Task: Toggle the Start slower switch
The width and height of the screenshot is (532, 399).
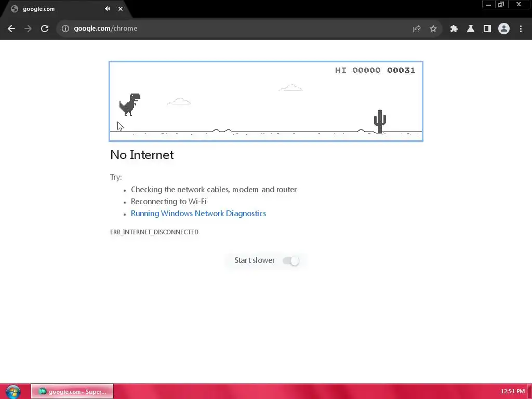Action: (x=291, y=261)
